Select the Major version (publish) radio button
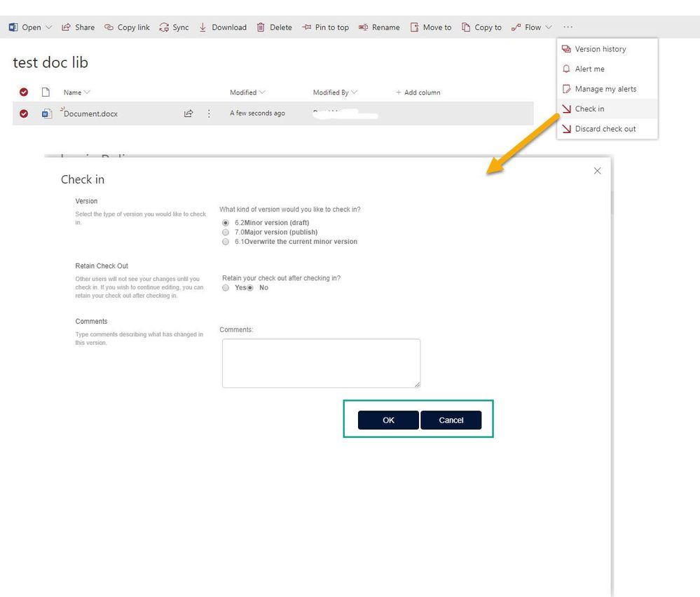Viewport: 700px width, 597px height. click(x=226, y=232)
